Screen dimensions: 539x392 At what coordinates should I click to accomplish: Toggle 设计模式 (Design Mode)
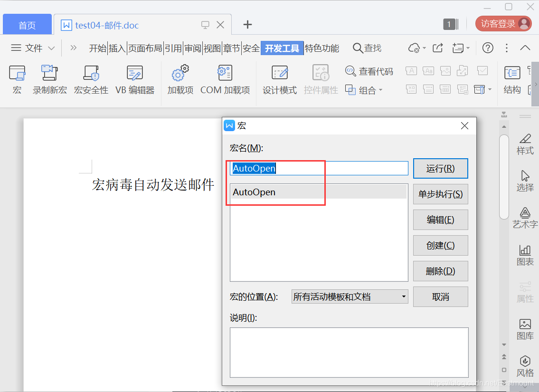point(280,80)
